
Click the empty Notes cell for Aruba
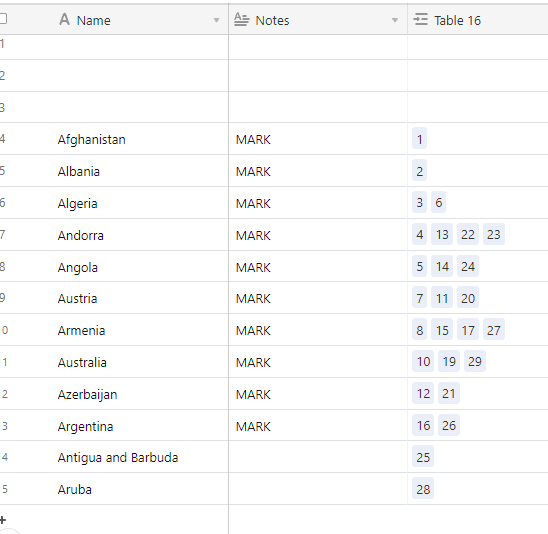point(318,489)
